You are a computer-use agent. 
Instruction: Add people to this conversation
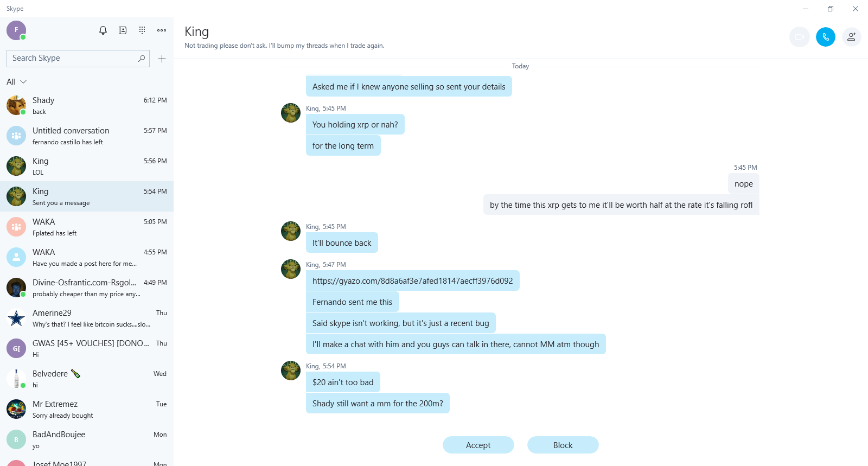(x=851, y=37)
